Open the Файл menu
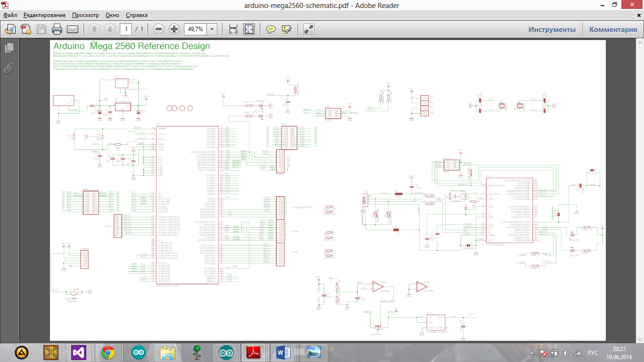Viewport: 644px width, 362px height. [10, 15]
